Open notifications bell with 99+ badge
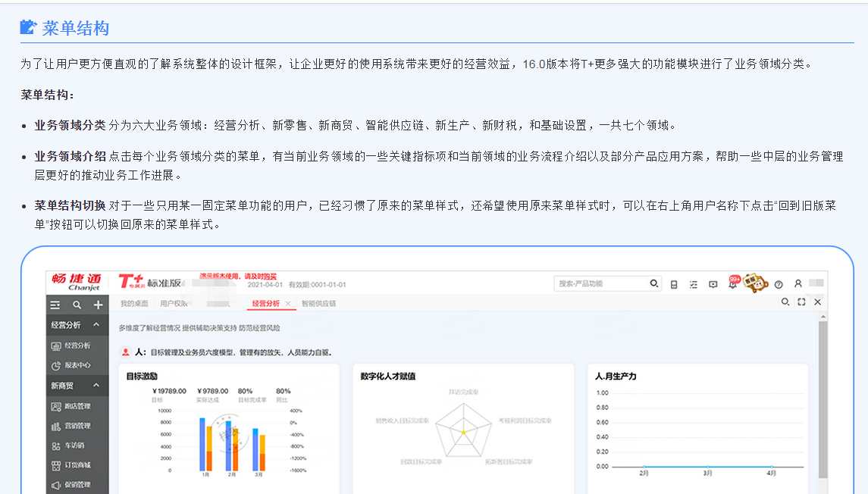Image resolution: width=868 pixels, height=494 pixels. tap(734, 283)
